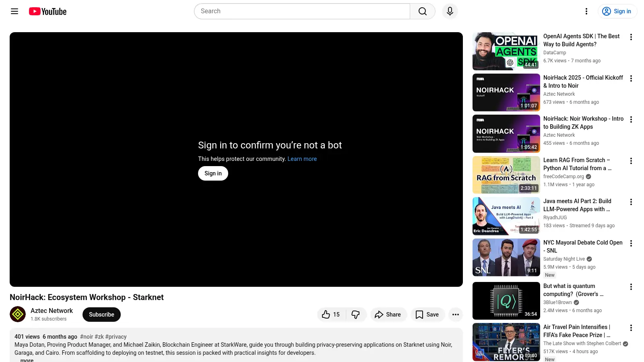Open title 'NoirHack: Noir Workshop - Intro'
Image resolution: width=644 pixels, height=362 pixels.
pyautogui.click(x=583, y=123)
